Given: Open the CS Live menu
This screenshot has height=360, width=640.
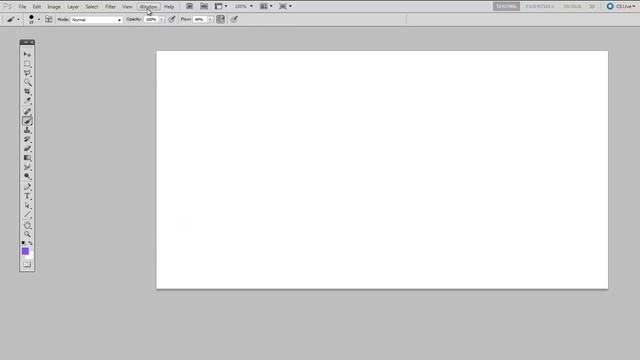Looking at the screenshot, I should [x=621, y=7].
